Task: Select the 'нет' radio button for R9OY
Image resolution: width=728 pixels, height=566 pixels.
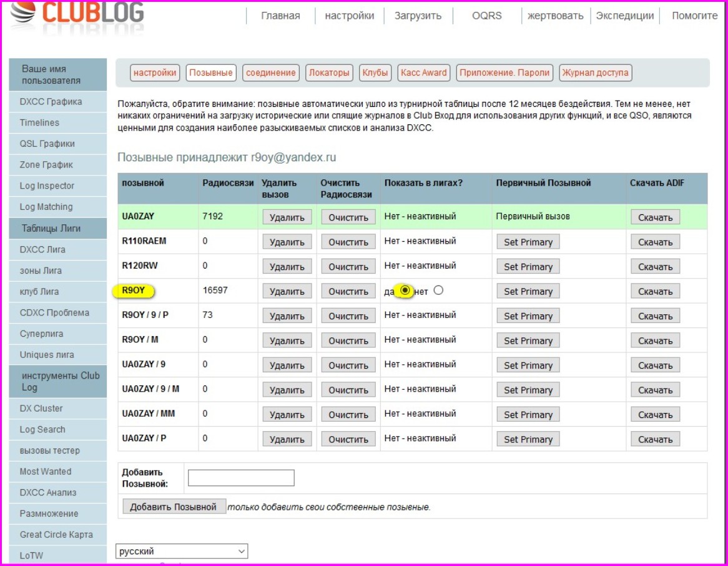Action: click(438, 290)
